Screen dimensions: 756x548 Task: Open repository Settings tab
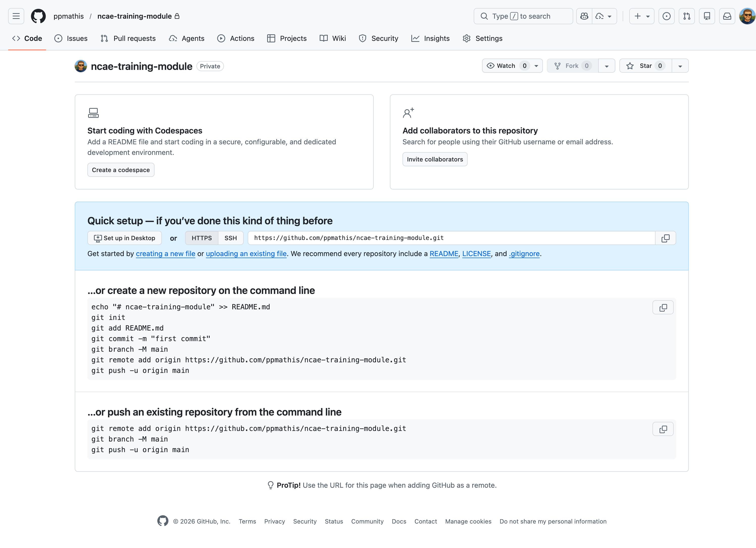pyautogui.click(x=482, y=38)
